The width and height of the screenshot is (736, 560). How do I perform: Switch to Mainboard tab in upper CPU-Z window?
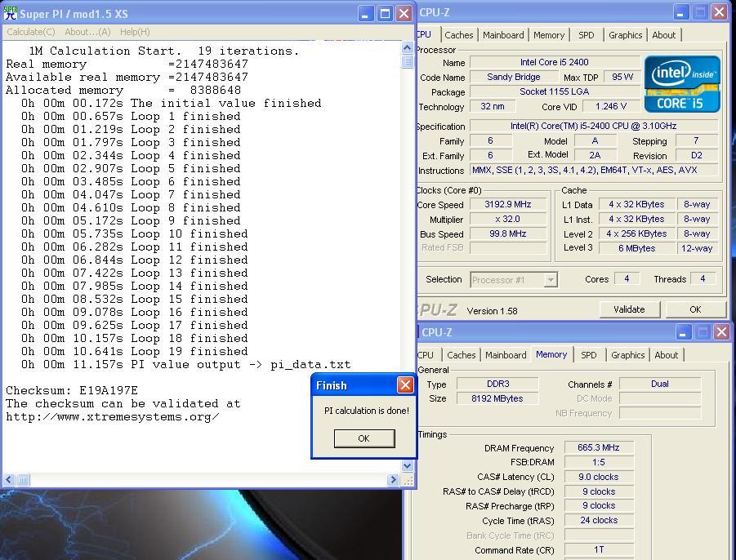coord(503,35)
